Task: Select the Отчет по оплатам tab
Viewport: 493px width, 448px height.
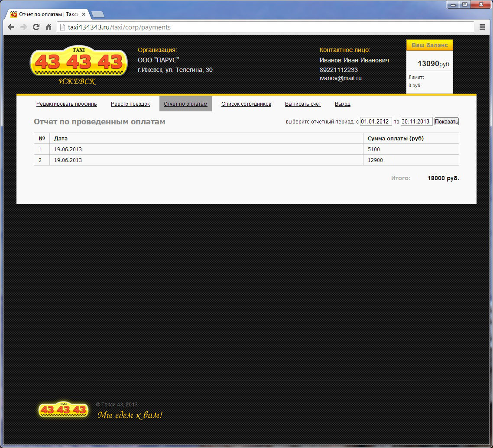Action: pyautogui.click(x=185, y=104)
